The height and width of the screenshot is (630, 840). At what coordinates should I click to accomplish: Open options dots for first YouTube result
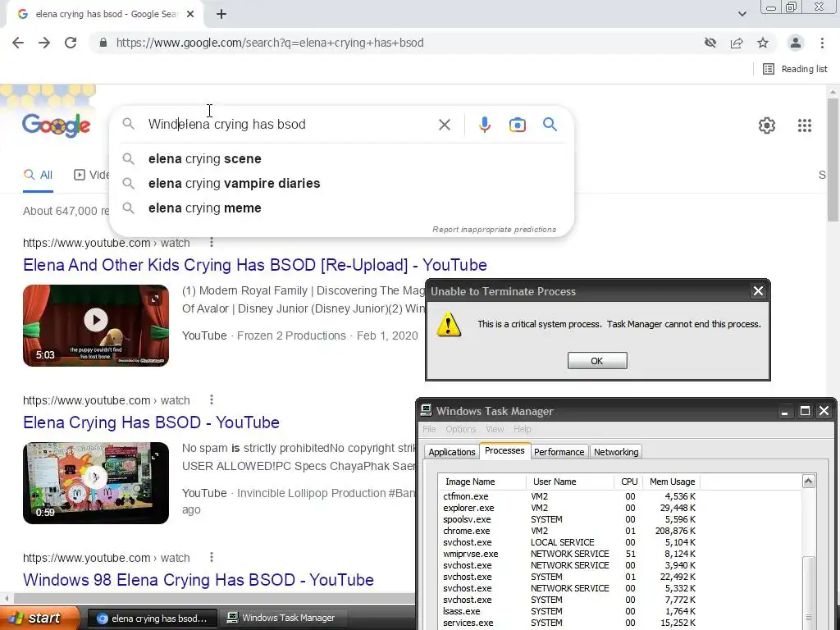click(212, 243)
